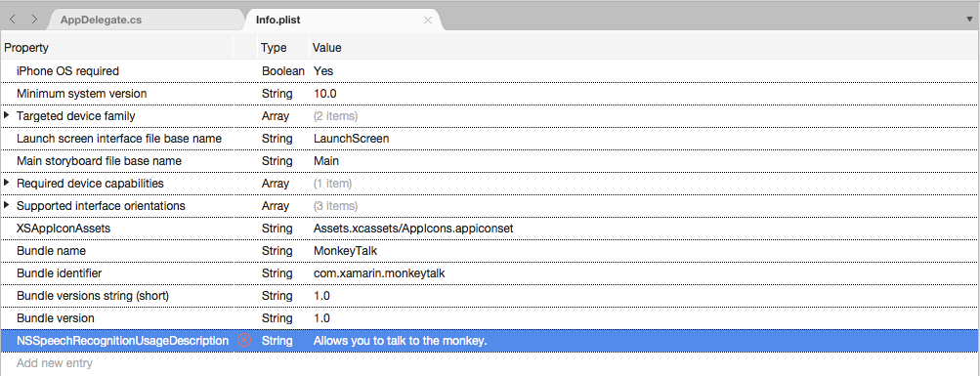Open the tab list dropdown arrow
The image size is (980, 376).
969,20
